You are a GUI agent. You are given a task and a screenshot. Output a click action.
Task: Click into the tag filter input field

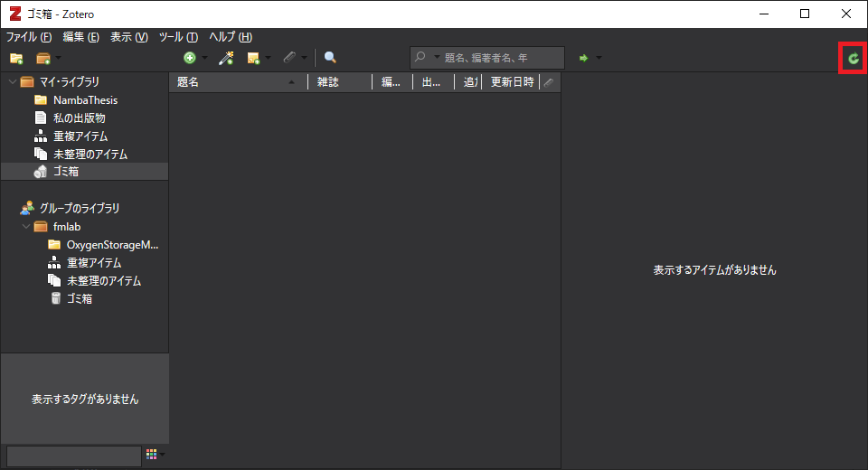(73, 456)
